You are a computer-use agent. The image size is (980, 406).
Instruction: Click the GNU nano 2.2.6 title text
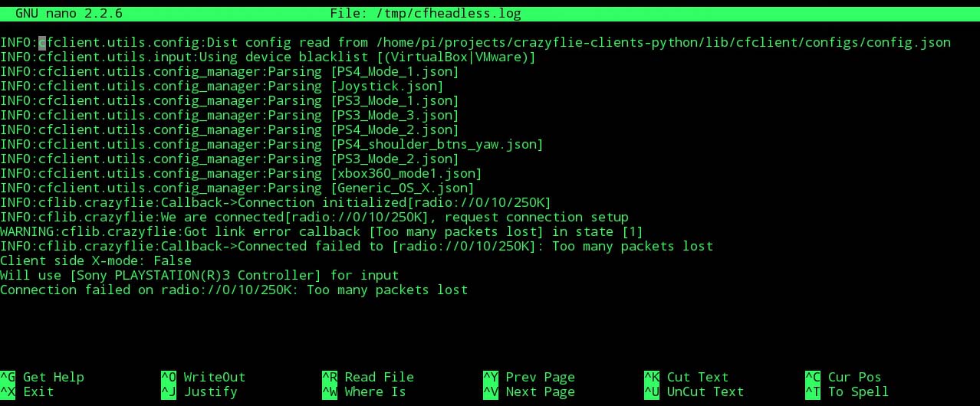69,14
